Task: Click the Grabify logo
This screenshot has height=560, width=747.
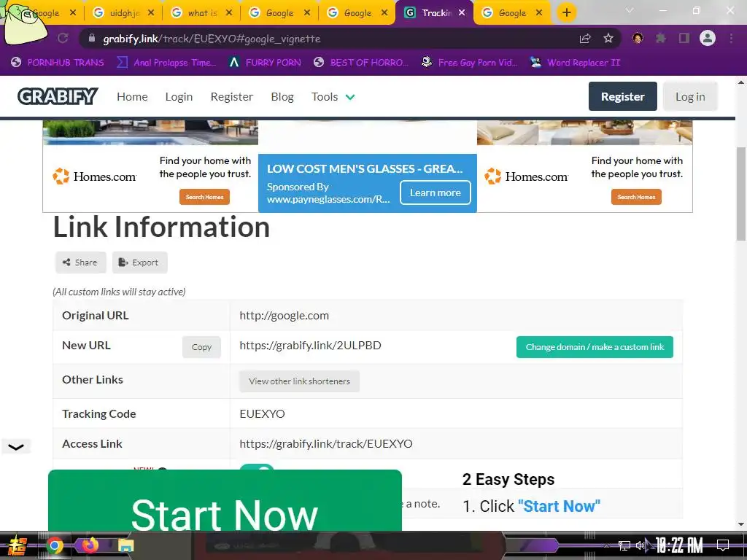Action: tap(58, 96)
